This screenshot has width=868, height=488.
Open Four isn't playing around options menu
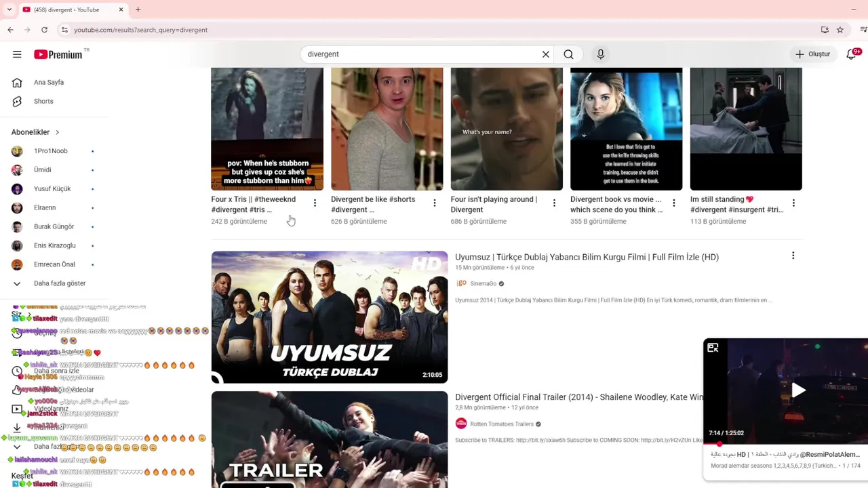click(x=554, y=203)
